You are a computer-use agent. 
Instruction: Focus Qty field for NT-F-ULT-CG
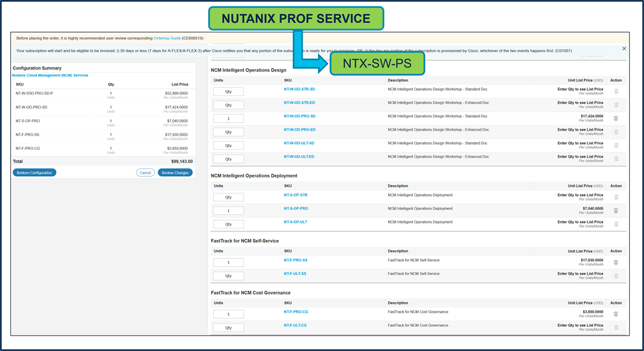click(228, 328)
